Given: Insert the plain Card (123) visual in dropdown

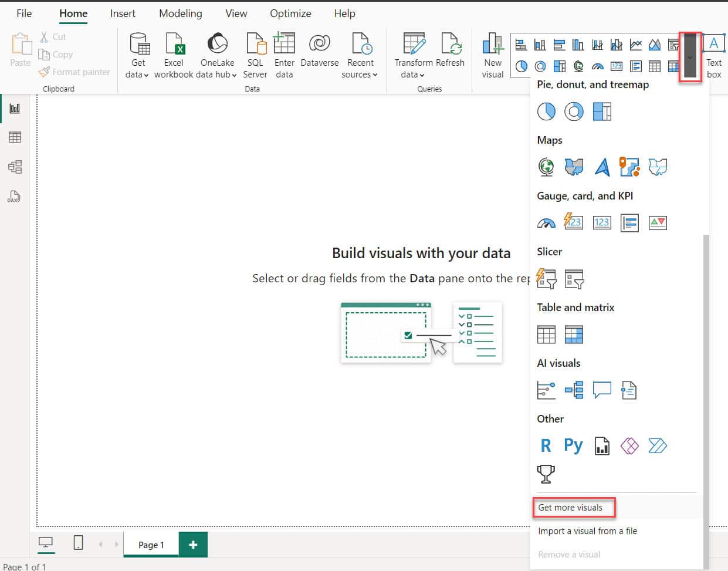Looking at the screenshot, I should click(602, 222).
